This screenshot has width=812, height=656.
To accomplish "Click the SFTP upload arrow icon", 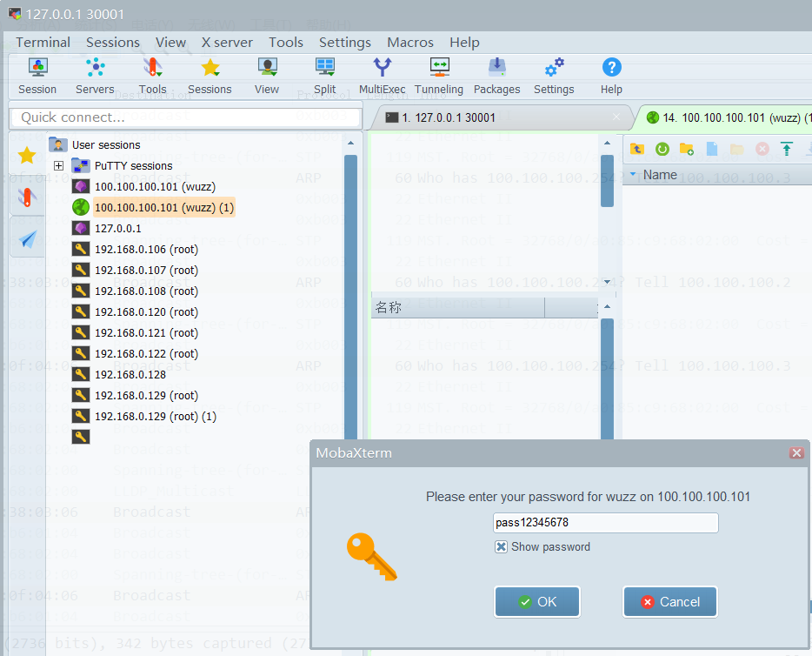I will pos(787,150).
